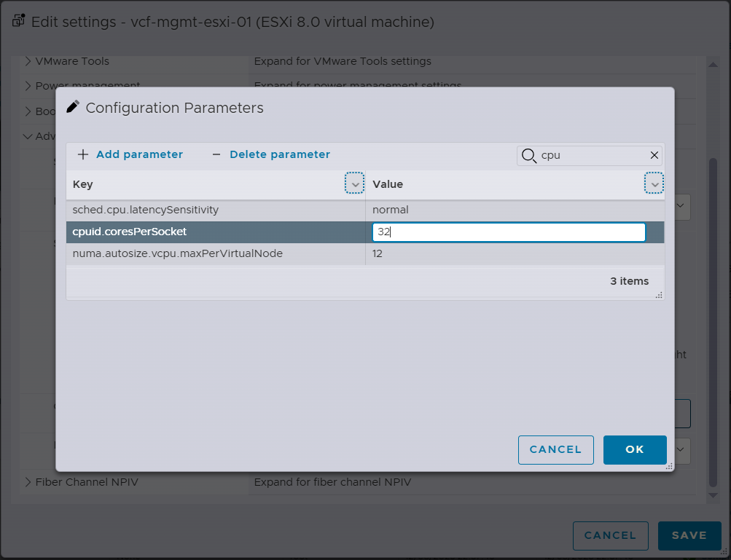Expand the VMware Tools section
The height and width of the screenshot is (560, 731).
28,61
